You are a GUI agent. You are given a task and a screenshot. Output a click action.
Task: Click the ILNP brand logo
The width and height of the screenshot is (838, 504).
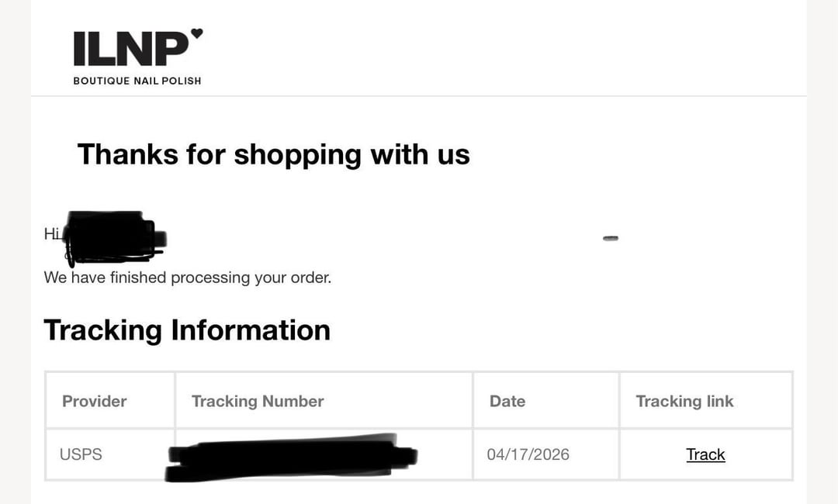click(x=130, y=49)
